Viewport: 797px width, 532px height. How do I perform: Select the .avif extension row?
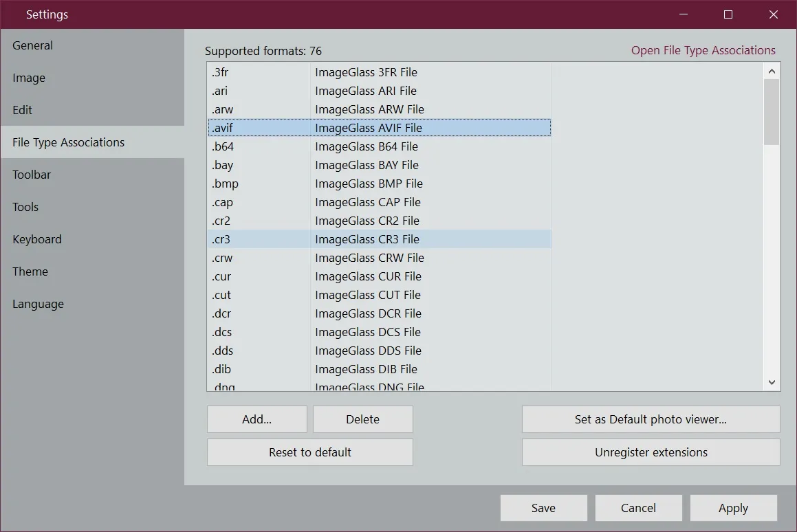click(x=379, y=128)
